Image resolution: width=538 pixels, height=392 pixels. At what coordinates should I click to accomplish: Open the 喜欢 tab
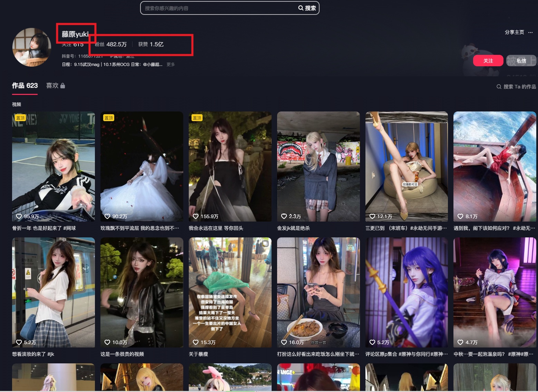pos(52,86)
